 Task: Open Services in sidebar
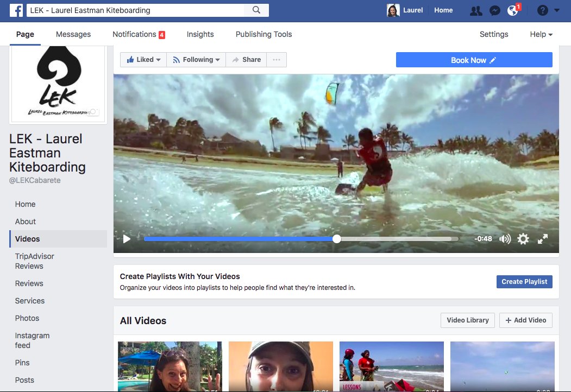[30, 301]
